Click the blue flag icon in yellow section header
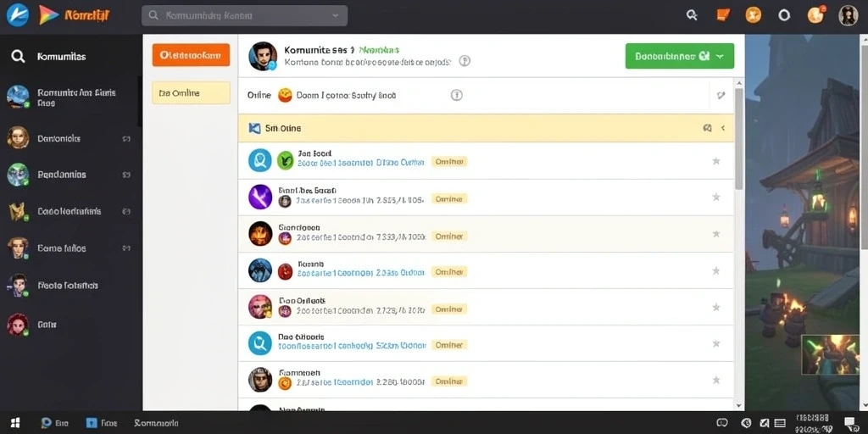Viewport: 868px width, 434px height. 254,129
